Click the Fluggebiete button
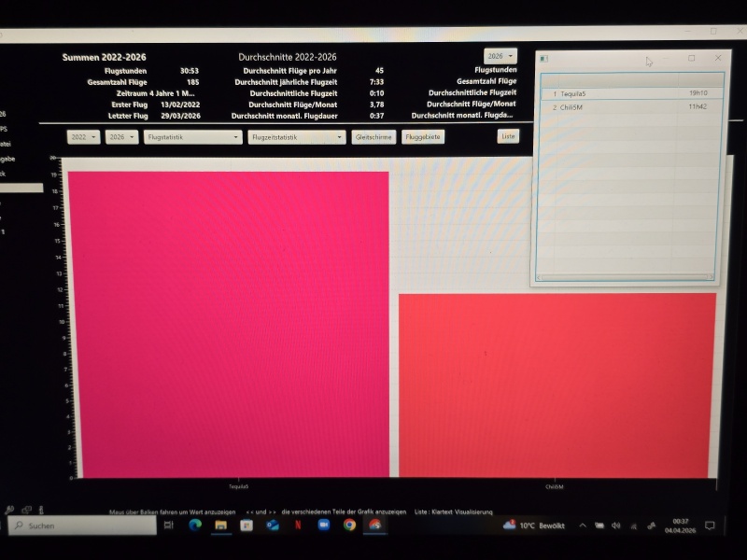747x560 pixels. click(423, 137)
